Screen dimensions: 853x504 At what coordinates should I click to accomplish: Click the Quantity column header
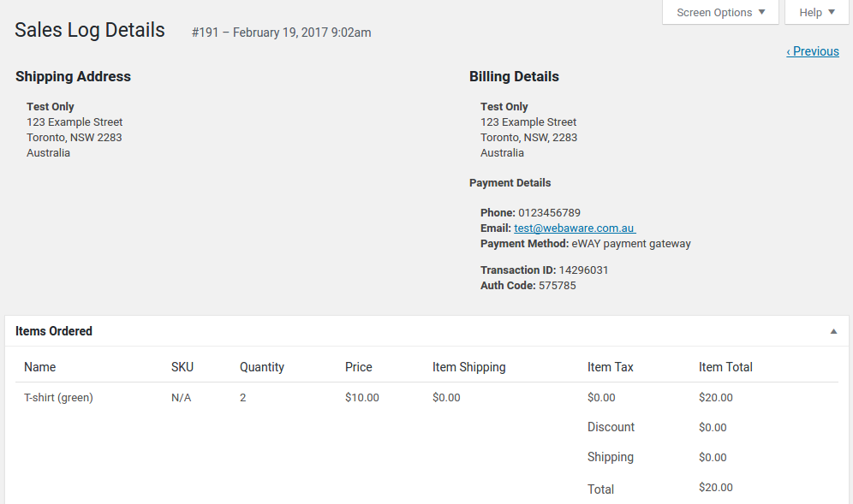pyautogui.click(x=262, y=367)
